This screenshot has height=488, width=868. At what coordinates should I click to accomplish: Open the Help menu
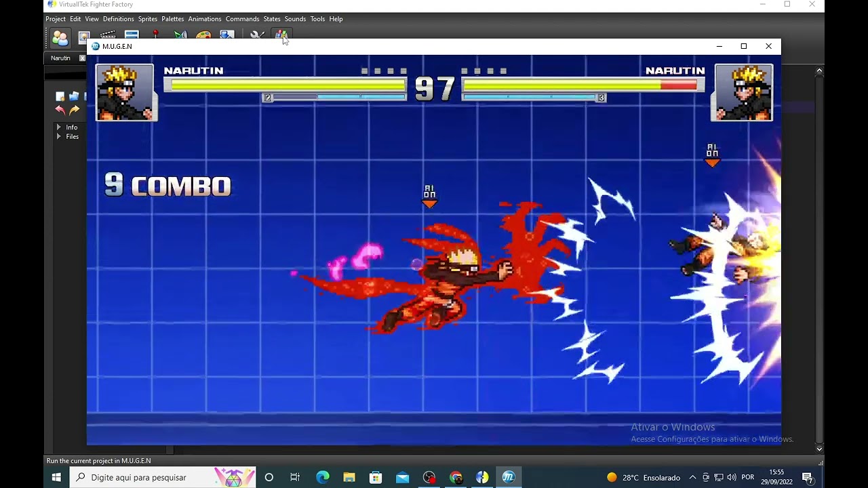click(x=336, y=19)
